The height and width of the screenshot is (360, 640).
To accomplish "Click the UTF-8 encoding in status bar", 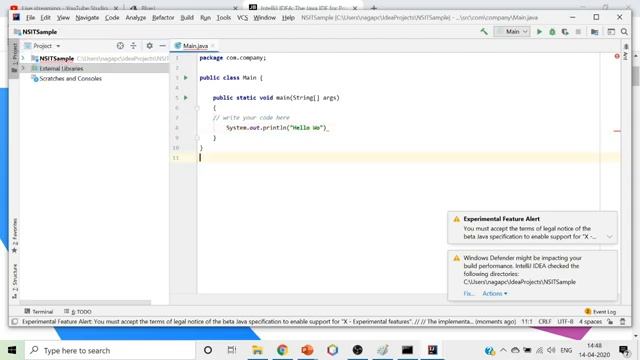I will pos(565,322).
